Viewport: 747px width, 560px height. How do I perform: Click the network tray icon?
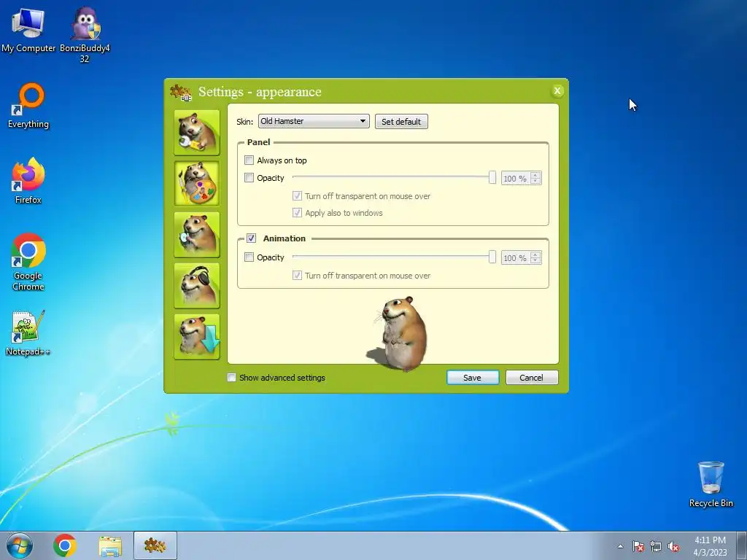click(x=656, y=546)
